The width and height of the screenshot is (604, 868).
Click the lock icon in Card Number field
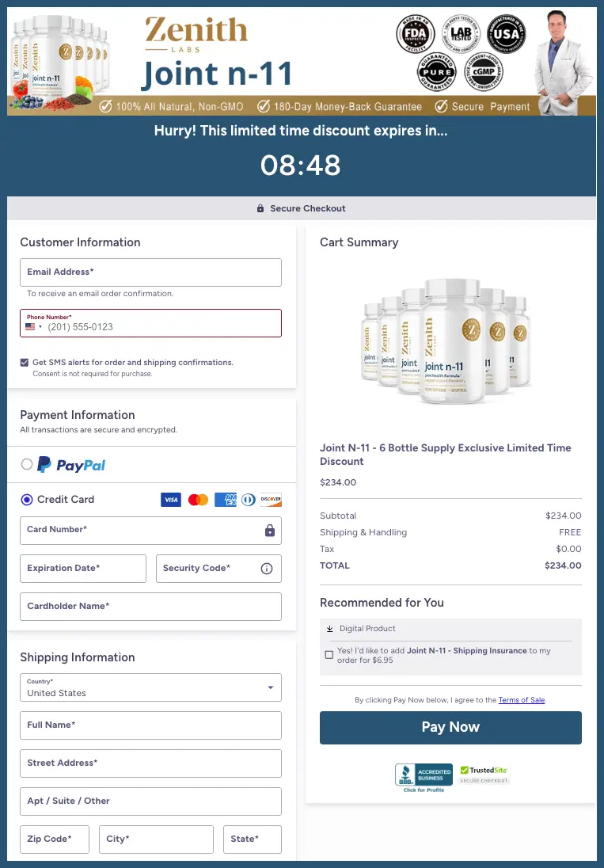[270, 530]
